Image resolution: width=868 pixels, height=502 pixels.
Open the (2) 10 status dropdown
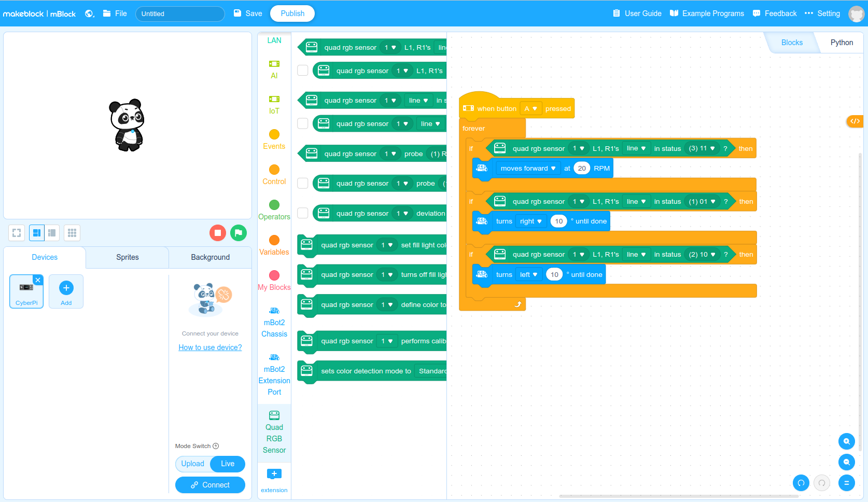(x=702, y=254)
